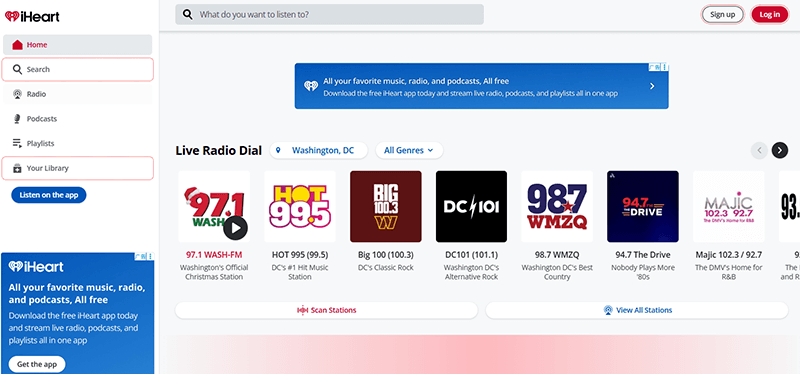The width and height of the screenshot is (800, 374).
Task: Click top banner All your favorite music text
Action: 416,81
